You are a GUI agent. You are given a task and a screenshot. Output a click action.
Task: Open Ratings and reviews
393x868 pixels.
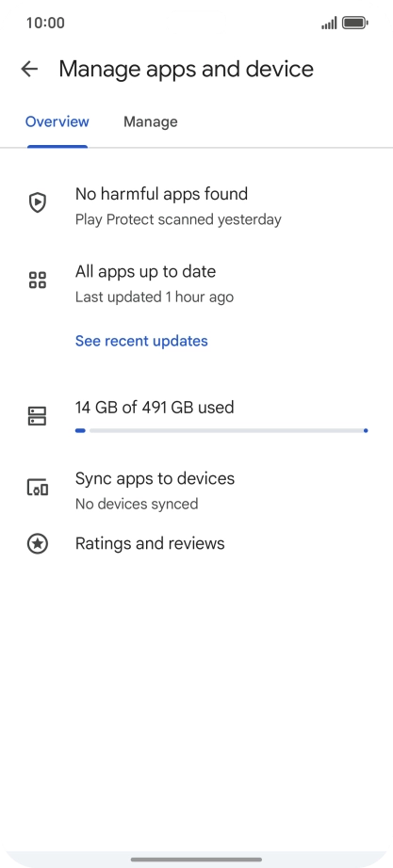196,543
